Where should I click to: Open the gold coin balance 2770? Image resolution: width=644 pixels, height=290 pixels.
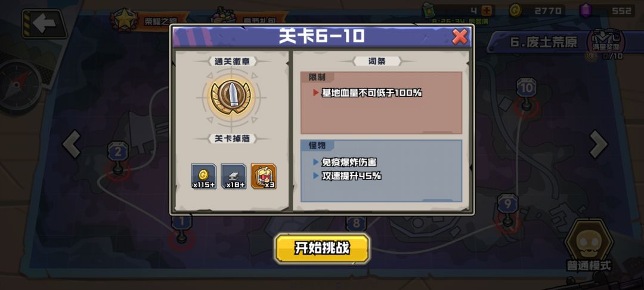tap(538, 11)
